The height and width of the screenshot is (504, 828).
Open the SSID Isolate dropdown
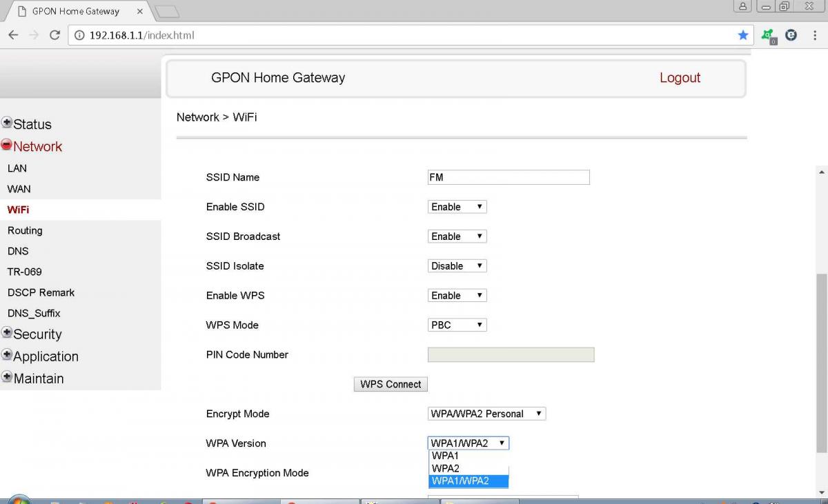[x=457, y=266]
